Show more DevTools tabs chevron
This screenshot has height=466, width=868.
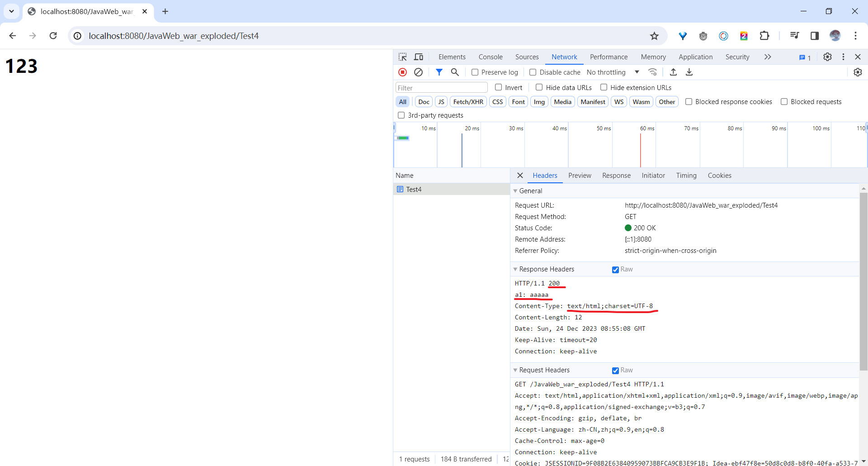coord(768,57)
